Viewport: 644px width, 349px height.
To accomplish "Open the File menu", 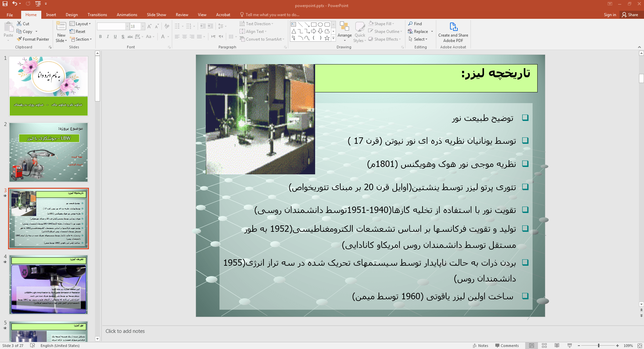I will click(10, 15).
